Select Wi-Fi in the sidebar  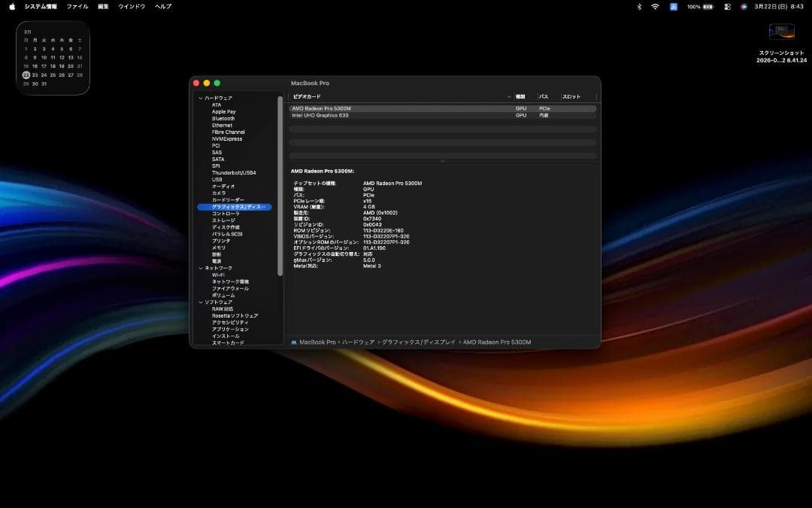tap(218, 275)
